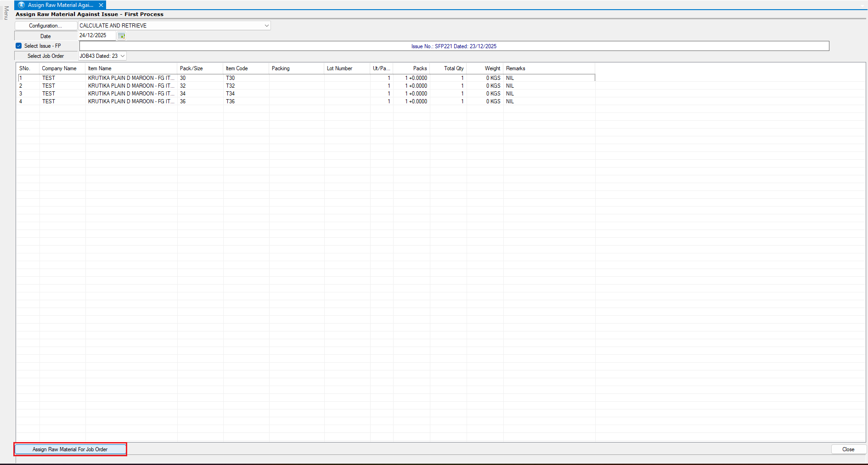Click the Close button at bottom right
The height and width of the screenshot is (465, 868).
pos(848,449)
